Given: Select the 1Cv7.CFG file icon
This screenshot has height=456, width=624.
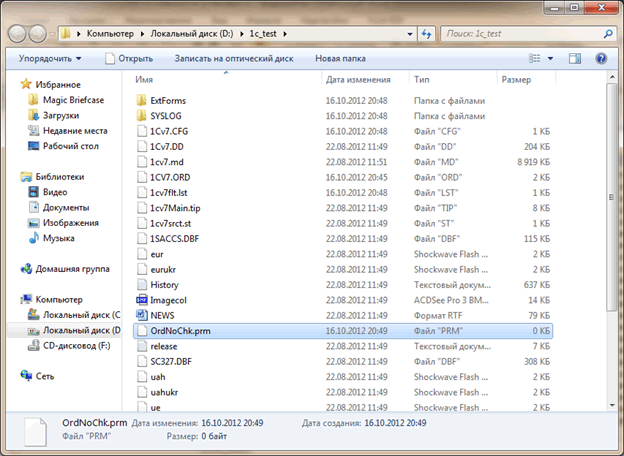Looking at the screenshot, I should (x=142, y=131).
